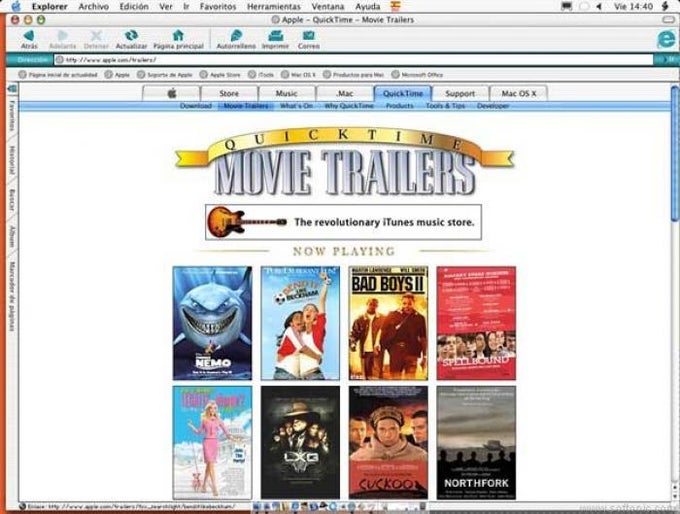Click the Adelante forward arrow icon
This screenshot has width=680, height=514.
click(x=63, y=35)
